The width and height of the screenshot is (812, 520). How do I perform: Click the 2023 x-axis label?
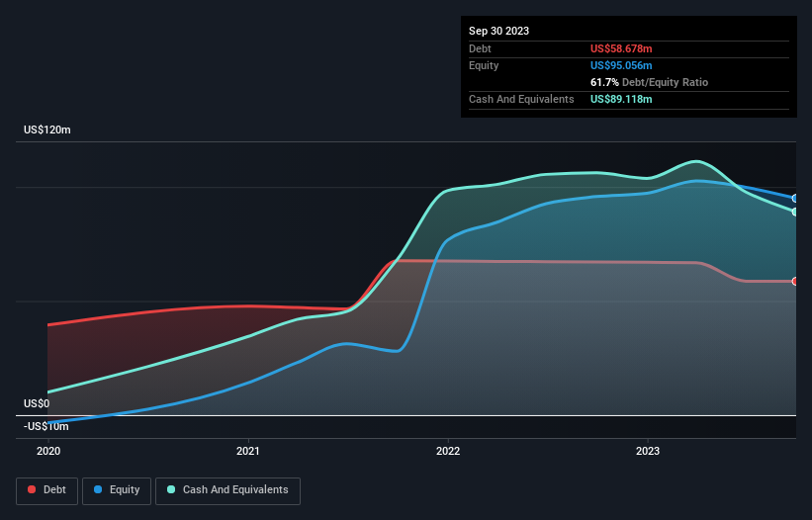click(648, 451)
